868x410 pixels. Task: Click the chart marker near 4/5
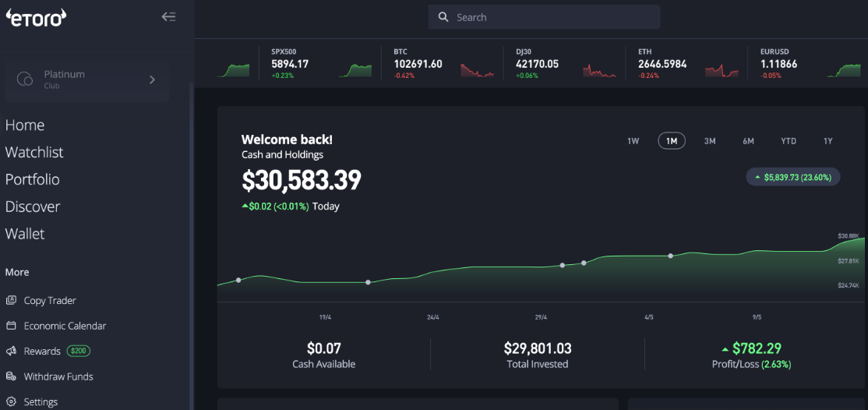pyautogui.click(x=670, y=256)
